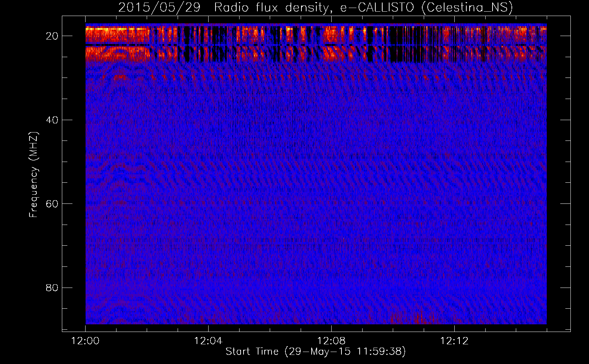Click the '12:04' time axis label

point(208,341)
